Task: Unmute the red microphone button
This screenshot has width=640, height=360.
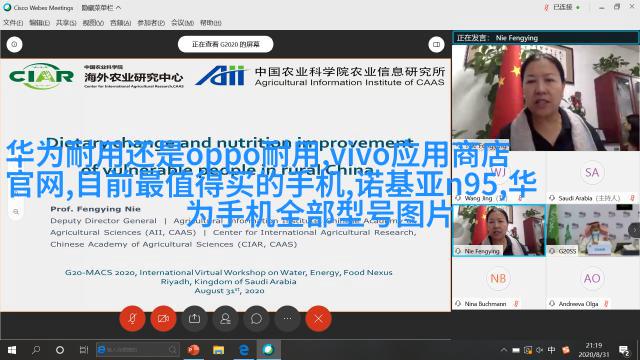Action: [132, 318]
